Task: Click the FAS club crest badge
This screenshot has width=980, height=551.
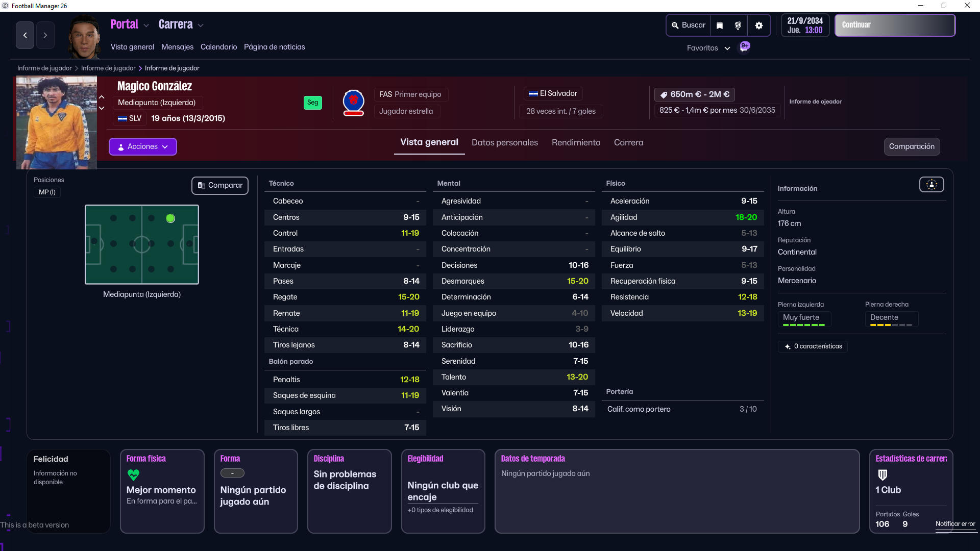Action: pyautogui.click(x=353, y=103)
